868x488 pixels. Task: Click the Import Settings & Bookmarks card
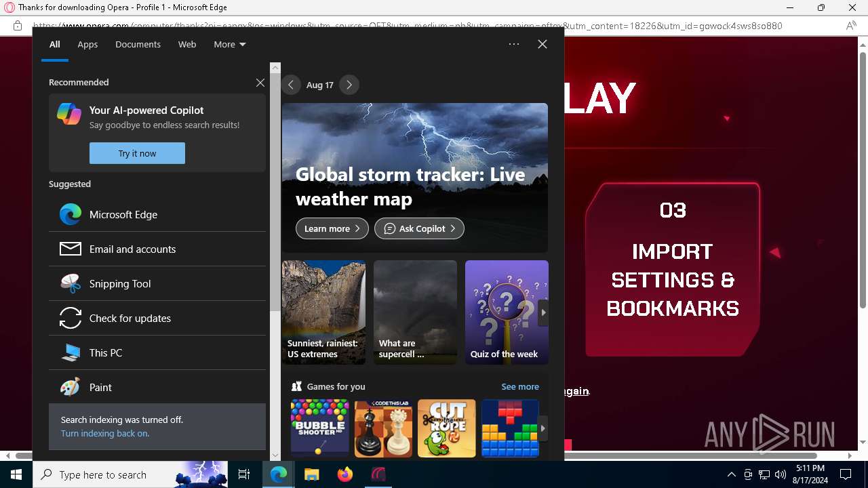coord(672,270)
